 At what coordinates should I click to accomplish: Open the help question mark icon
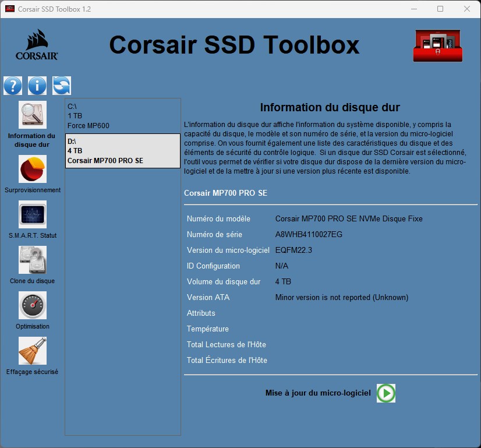(13, 86)
